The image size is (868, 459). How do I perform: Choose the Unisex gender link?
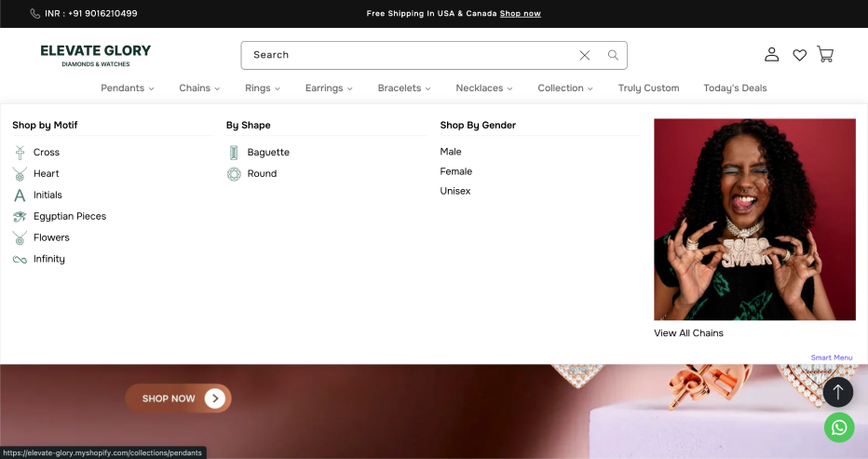coord(455,191)
